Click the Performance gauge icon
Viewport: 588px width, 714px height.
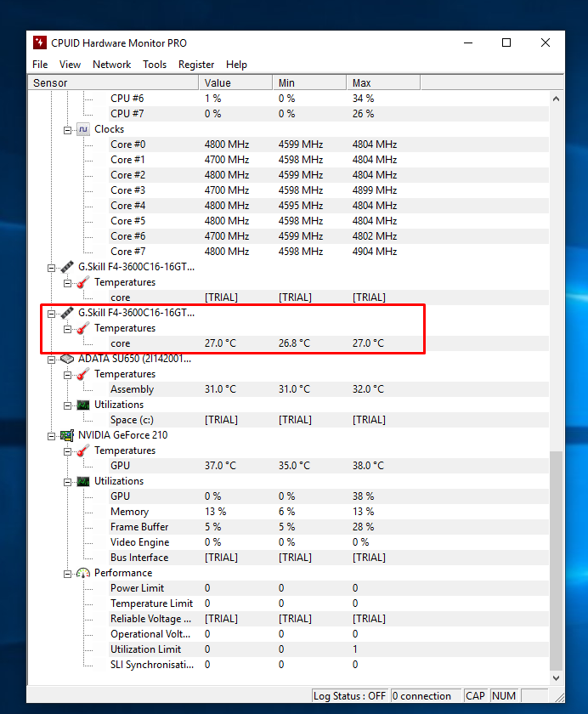pyautogui.click(x=82, y=573)
